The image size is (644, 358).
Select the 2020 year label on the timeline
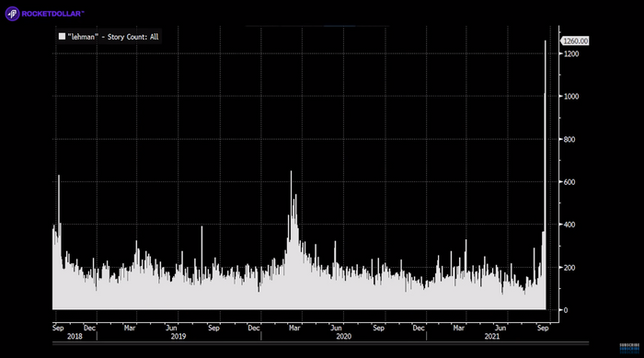tap(344, 337)
